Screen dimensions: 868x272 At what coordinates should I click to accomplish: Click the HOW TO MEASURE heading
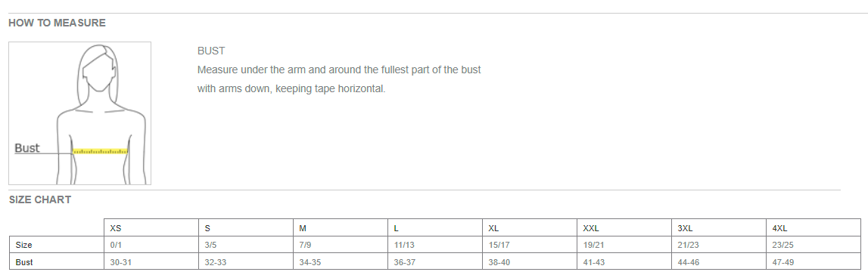point(57,23)
